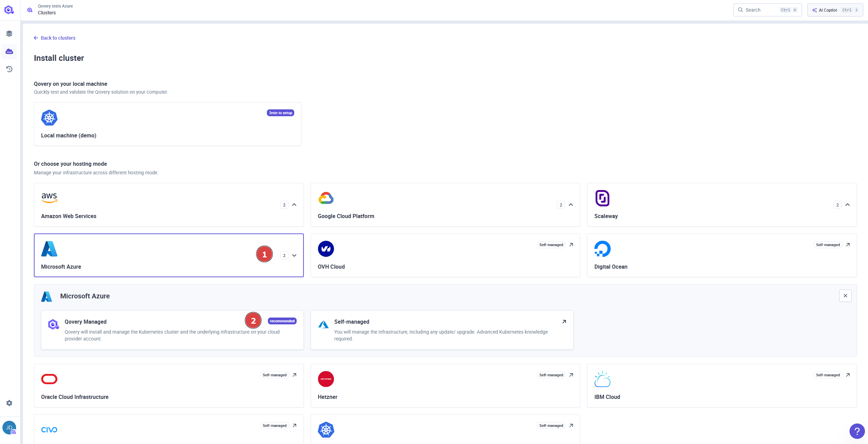The width and height of the screenshot is (868, 444).
Task: Click the Hetzner logo
Action: coord(326,379)
